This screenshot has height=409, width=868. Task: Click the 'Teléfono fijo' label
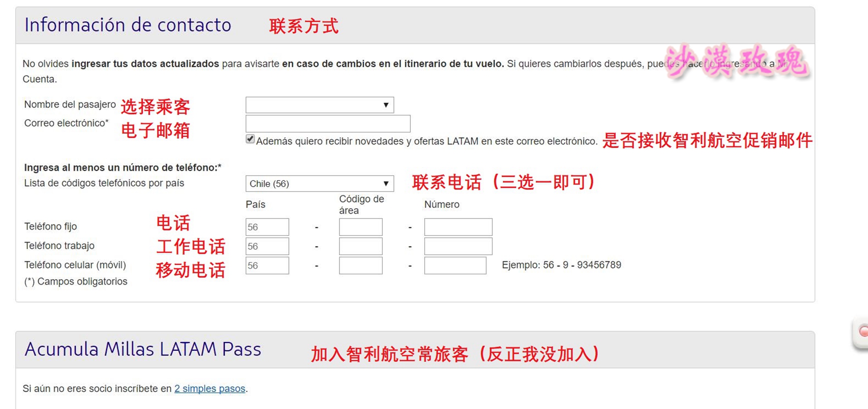(x=51, y=227)
